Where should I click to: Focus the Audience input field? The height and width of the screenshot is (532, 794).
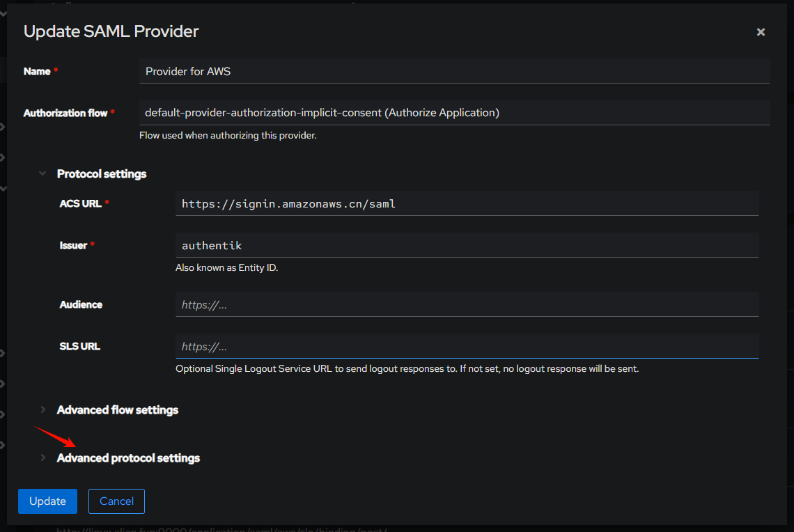[x=467, y=305]
